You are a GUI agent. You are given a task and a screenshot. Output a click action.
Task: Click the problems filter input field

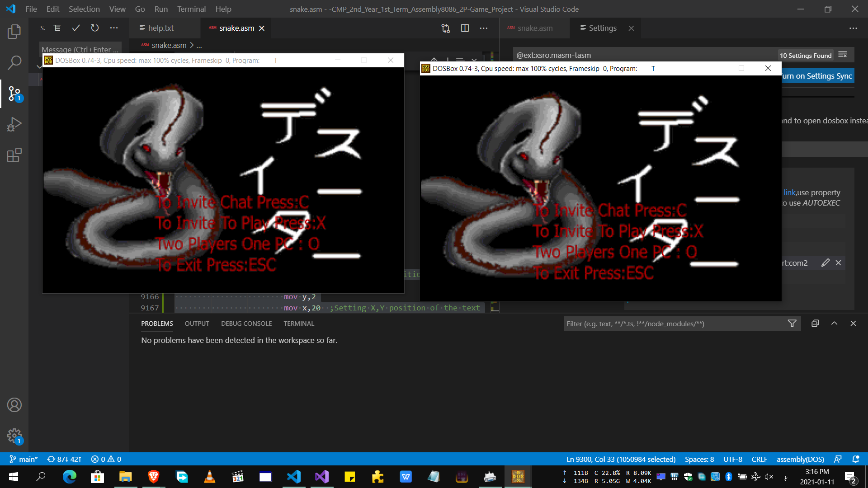674,324
